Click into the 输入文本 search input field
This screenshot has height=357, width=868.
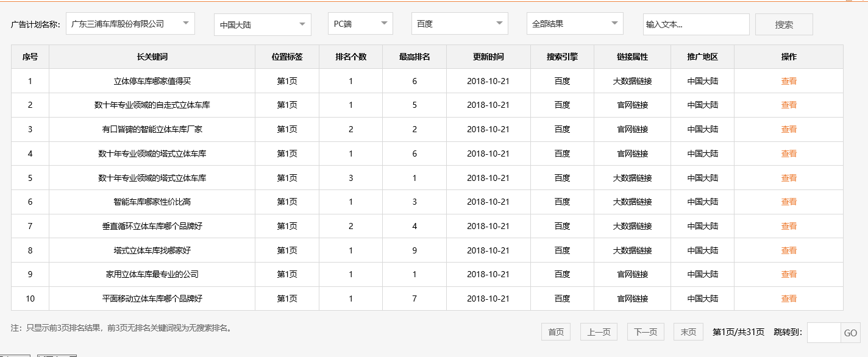[x=696, y=24]
